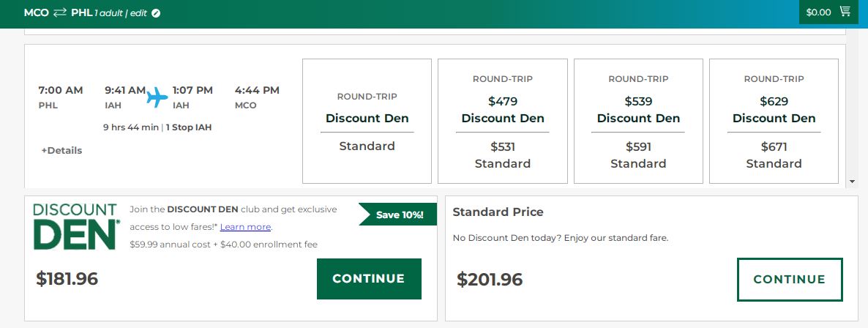Open the shopping cart icon
The width and height of the screenshot is (868, 328).
[x=845, y=12]
